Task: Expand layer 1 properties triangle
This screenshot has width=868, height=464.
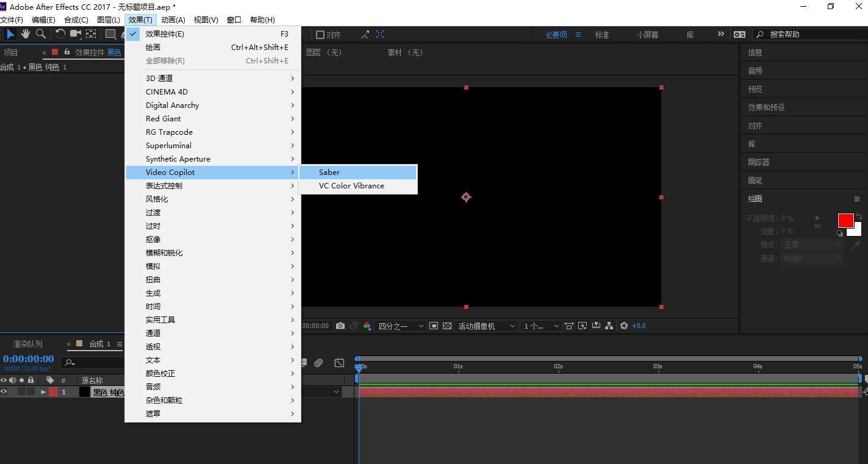Action: pos(43,392)
